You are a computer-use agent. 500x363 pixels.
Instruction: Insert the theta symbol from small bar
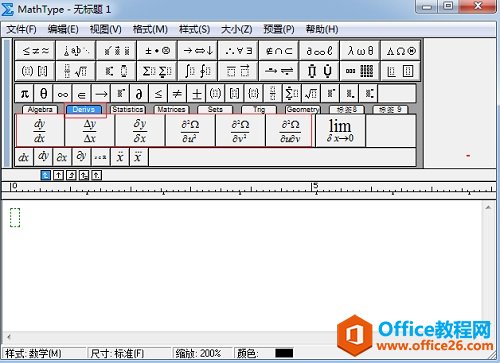click(x=43, y=93)
